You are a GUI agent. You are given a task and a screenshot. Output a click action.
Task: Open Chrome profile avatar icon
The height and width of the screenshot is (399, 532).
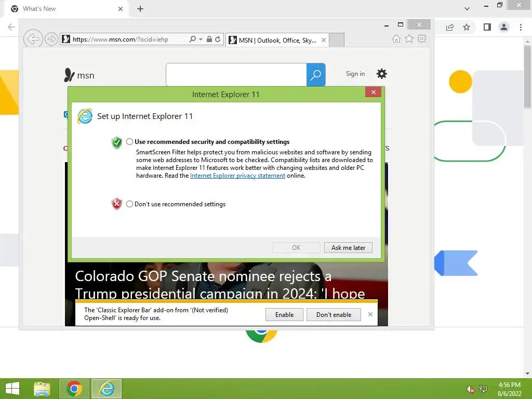(x=504, y=27)
